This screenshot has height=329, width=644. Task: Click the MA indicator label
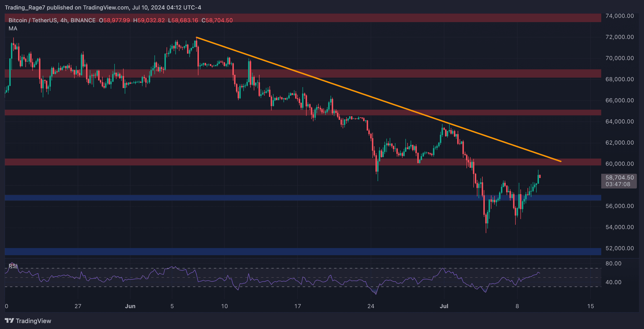tap(13, 28)
